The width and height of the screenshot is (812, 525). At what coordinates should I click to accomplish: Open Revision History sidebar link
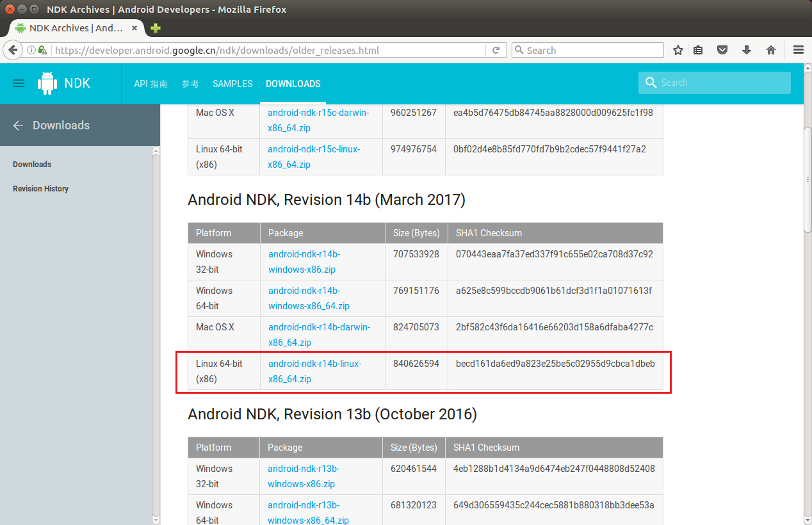[40, 189]
